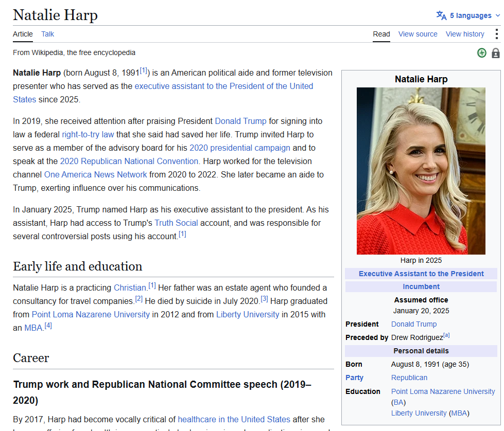Click the 'Drew Rodriguez' predecessor name

(417, 337)
